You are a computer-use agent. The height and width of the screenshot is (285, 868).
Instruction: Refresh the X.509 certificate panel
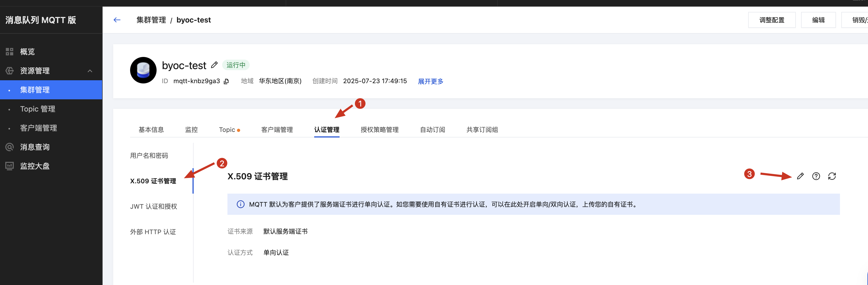[832, 176]
